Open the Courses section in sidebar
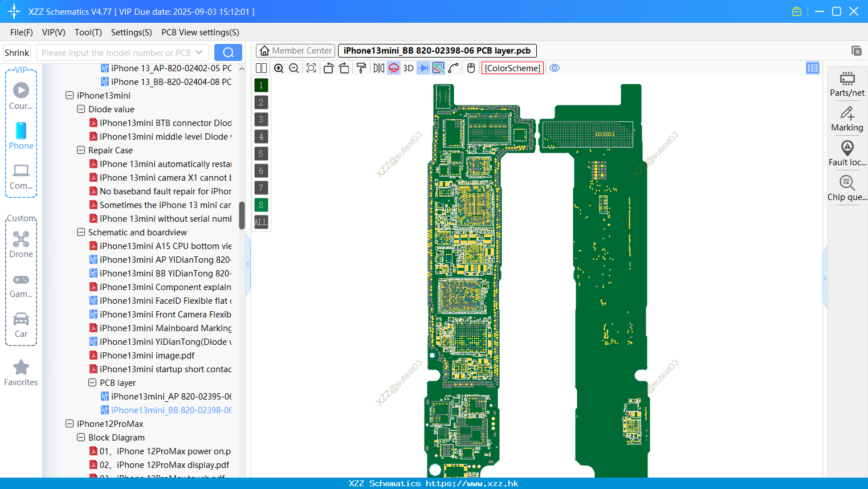The height and width of the screenshot is (489, 868). (x=21, y=96)
